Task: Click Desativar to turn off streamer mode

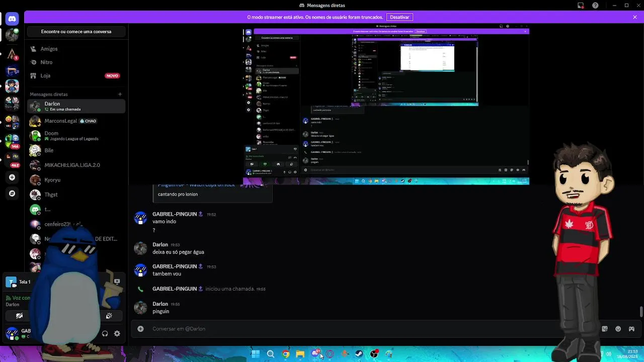Action: [399, 17]
